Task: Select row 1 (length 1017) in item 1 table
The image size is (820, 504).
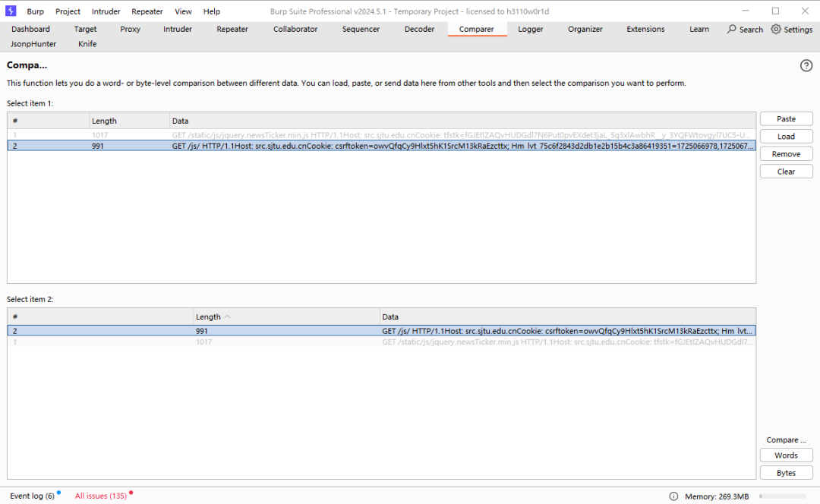Action: [x=381, y=135]
